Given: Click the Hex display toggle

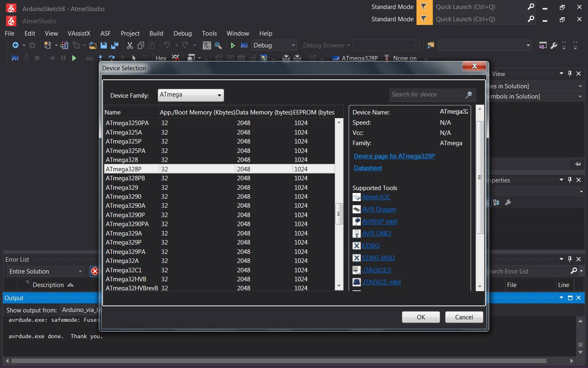Looking at the screenshot, I should click(161, 58).
